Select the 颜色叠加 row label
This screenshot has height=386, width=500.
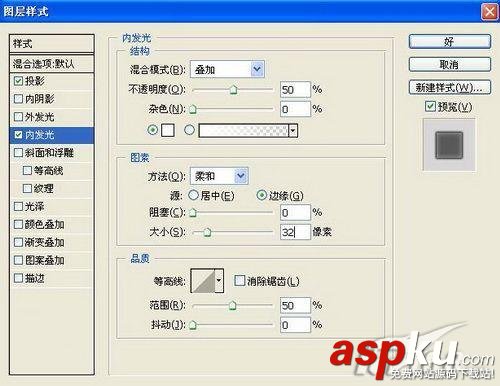pyautogui.click(x=44, y=224)
